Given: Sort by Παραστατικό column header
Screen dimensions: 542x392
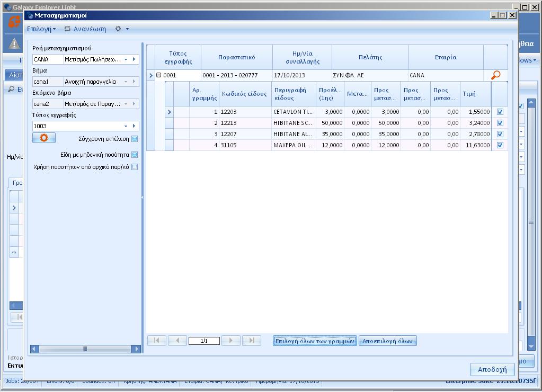Looking at the screenshot, I should click(236, 57).
